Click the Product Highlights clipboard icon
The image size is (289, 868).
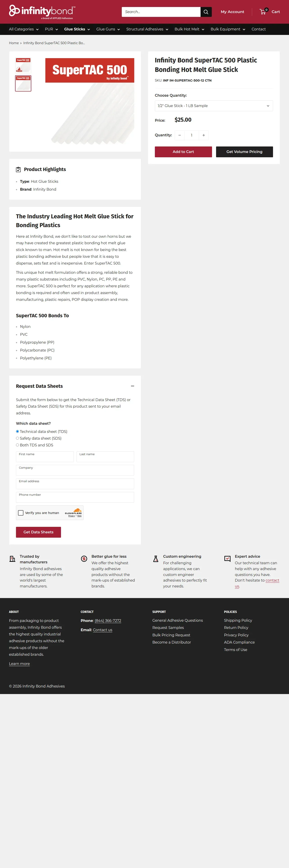(x=18, y=169)
